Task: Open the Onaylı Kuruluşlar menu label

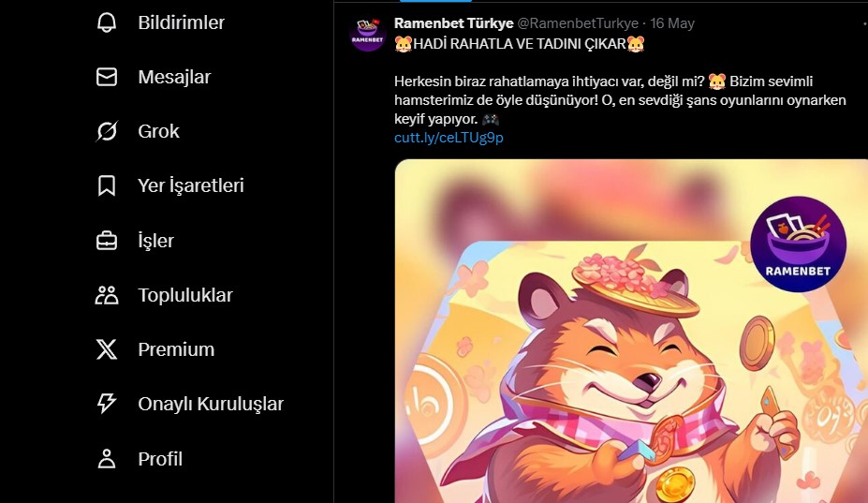Action: point(211,405)
